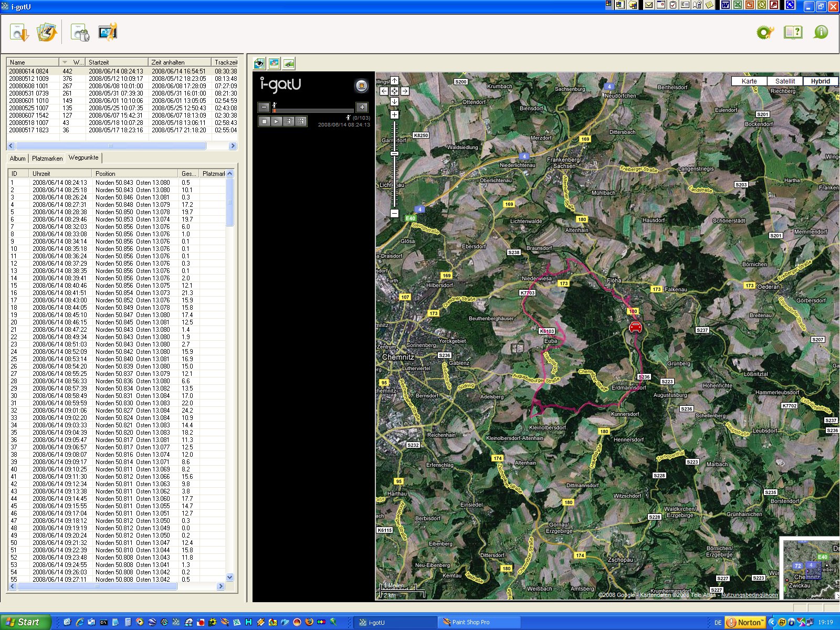The width and height of the screenshot is (840, 630).
Task: Click the track playback progress bar
Action: pyautogui.click(x=313, y=111)
